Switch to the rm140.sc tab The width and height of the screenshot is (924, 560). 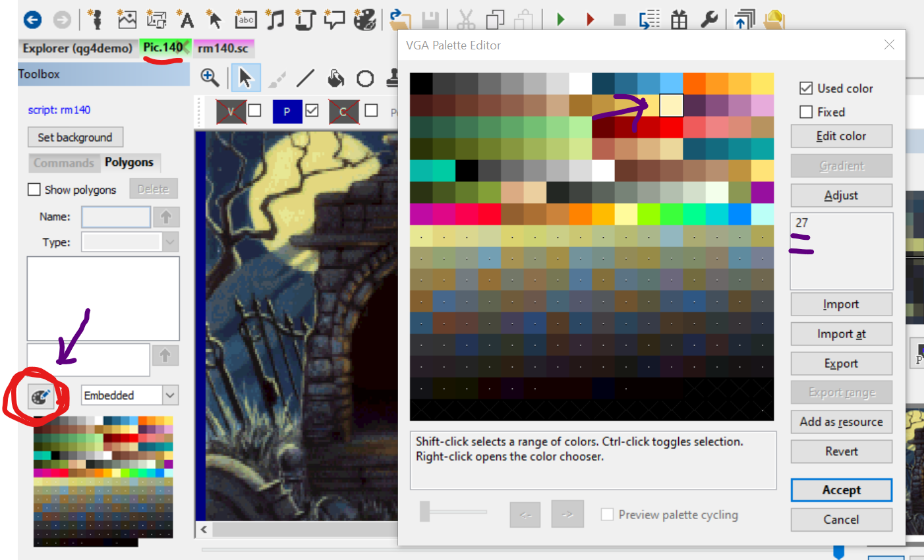pyautogui.click(x=223, y=48)
